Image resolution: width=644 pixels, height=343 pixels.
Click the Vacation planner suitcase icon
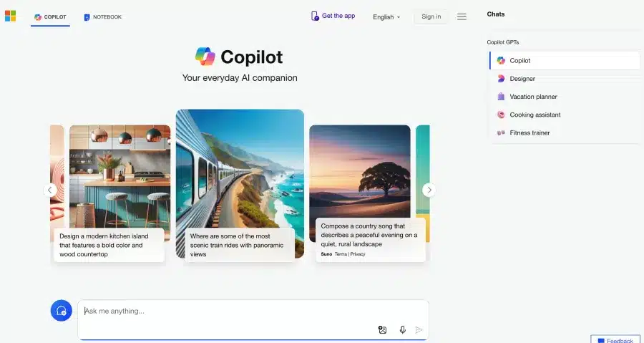pos(501,97)
